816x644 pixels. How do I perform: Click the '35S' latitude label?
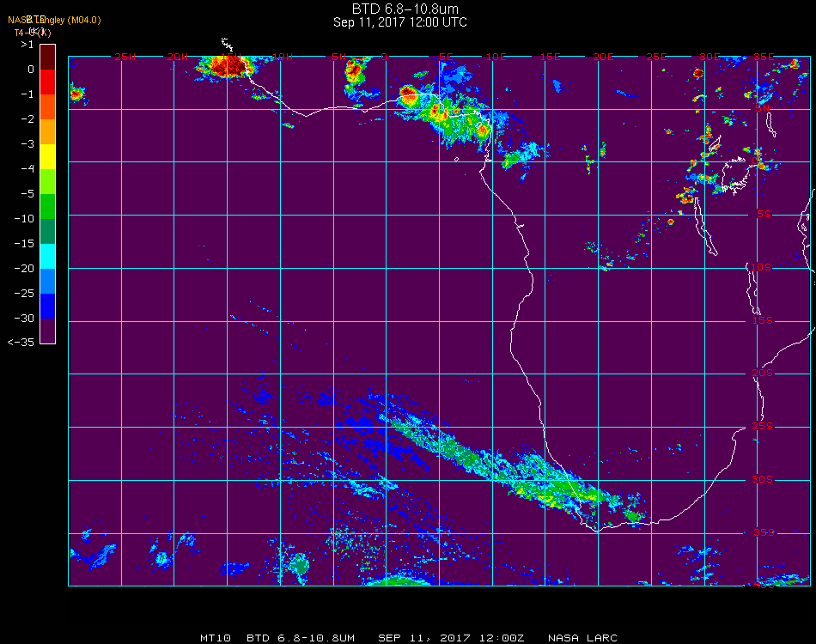tap(764, 532)
